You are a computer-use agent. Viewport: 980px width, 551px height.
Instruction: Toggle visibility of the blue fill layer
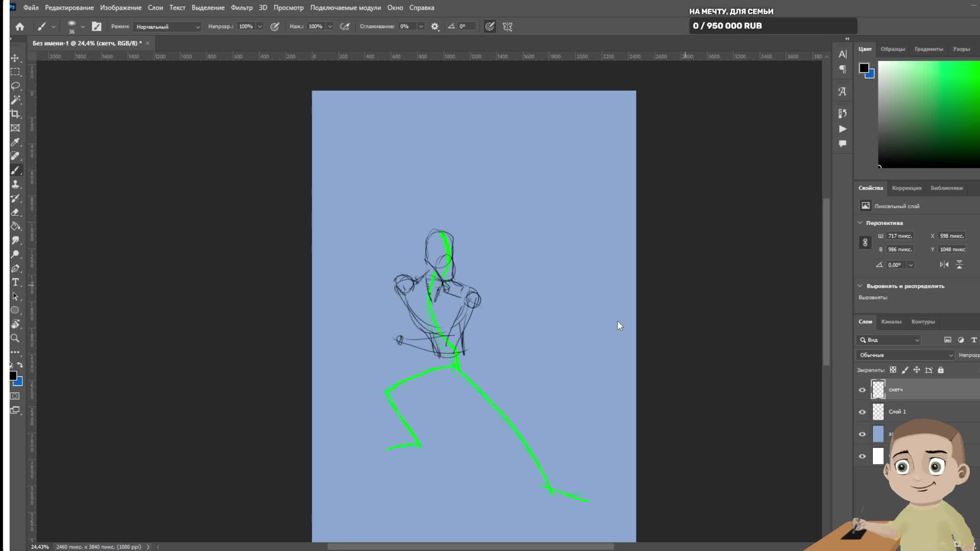point(862,434)
